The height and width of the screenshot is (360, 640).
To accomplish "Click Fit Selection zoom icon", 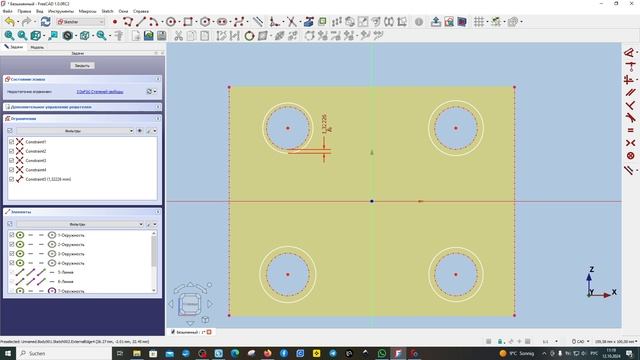I will click(22, 36).
